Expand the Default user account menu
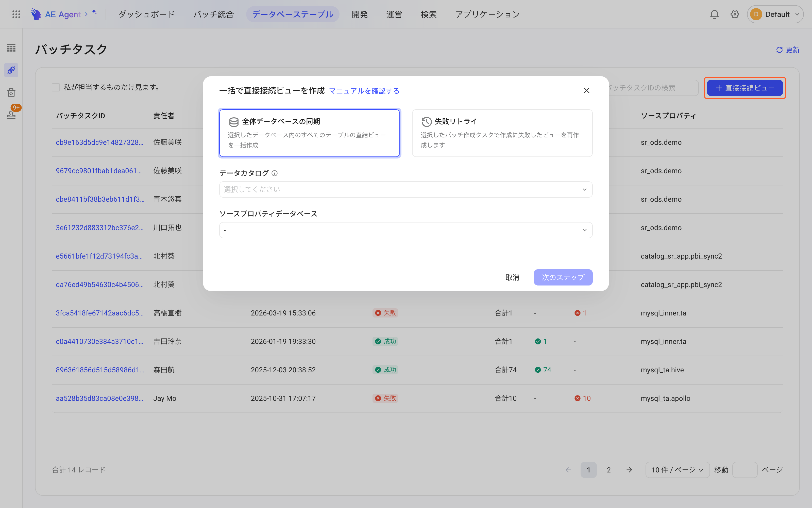Screen dimensions: 812x508 coord(775,14)
